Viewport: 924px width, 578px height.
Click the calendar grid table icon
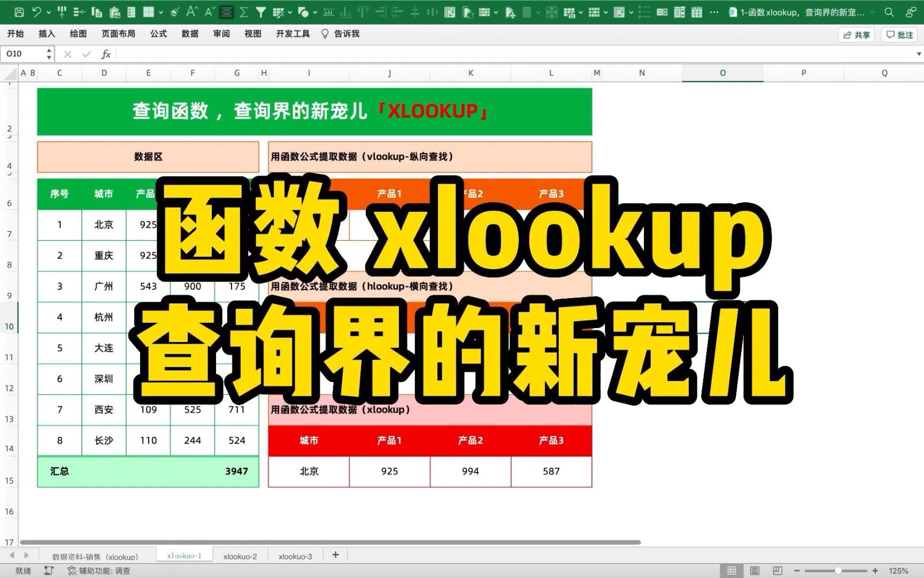(697, 12)
